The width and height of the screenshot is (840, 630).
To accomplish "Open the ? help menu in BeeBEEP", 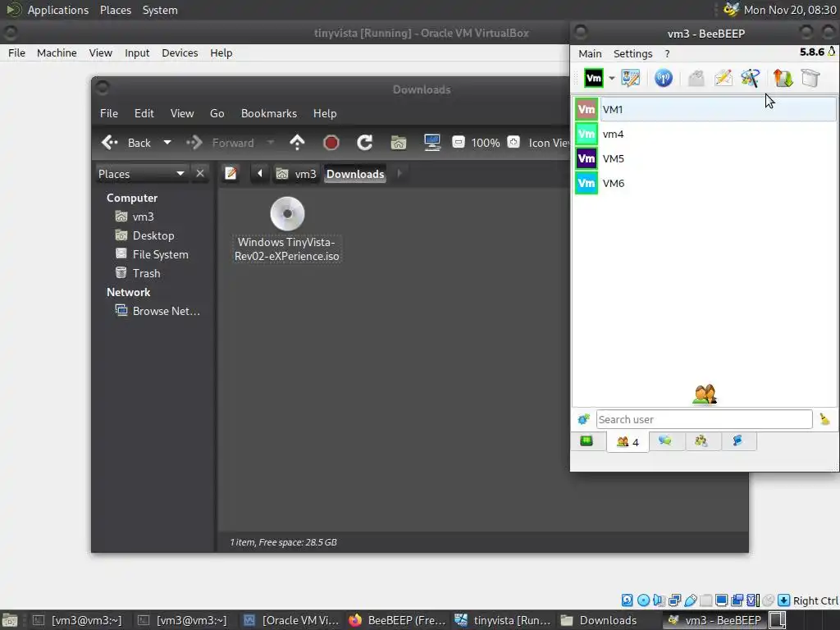I will click(x=667, y=53).
